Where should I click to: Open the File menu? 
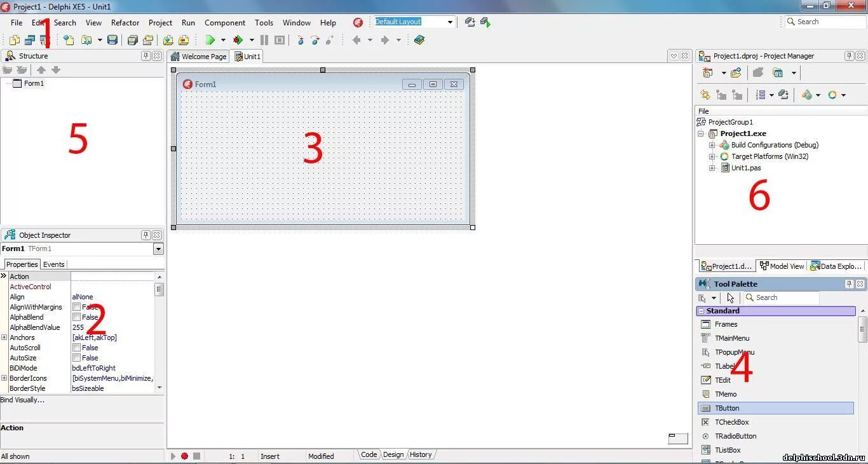click(17, 22)
